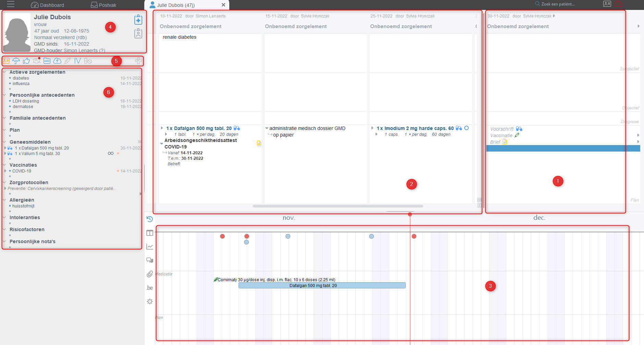Collapse the Vaccinaties section
Image resolution: width=644 pixels, height=345 pixels.
(4, 165)
